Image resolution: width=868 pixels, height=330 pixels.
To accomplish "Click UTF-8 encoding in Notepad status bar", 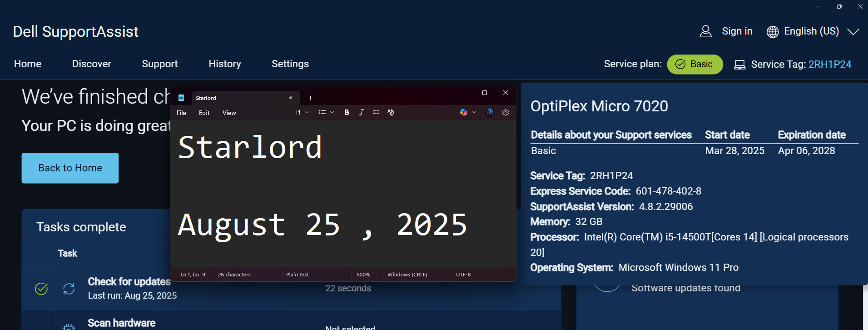I will pos(463,275).
